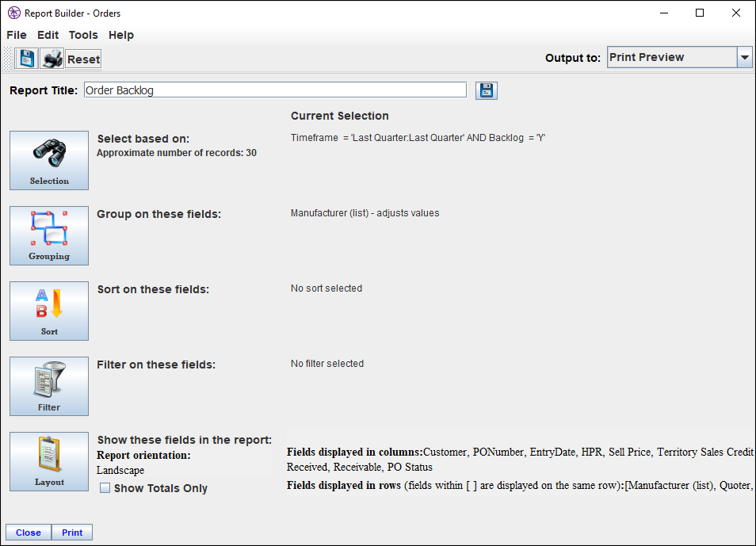Open Selection with the binoculars icon
Image resolution: width=756 pixels, height=546 pixels.
click(x=49, y=160)
